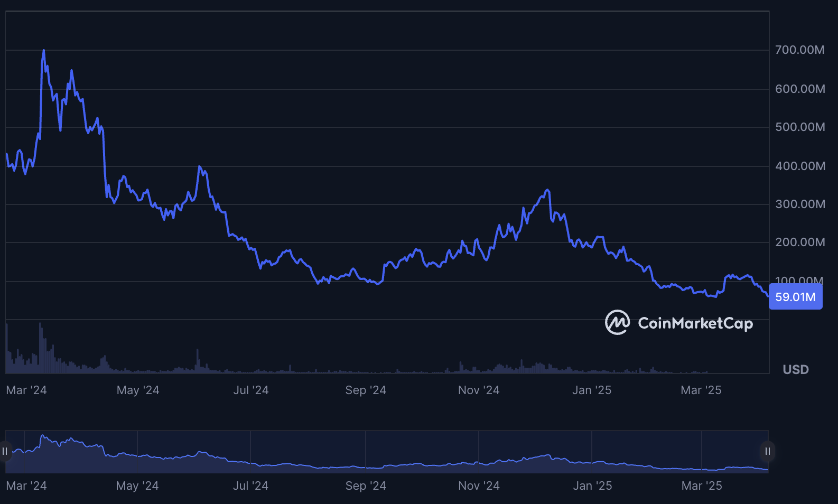Click Nov '24 label under range navigator
838x504 pixels.
479,486
